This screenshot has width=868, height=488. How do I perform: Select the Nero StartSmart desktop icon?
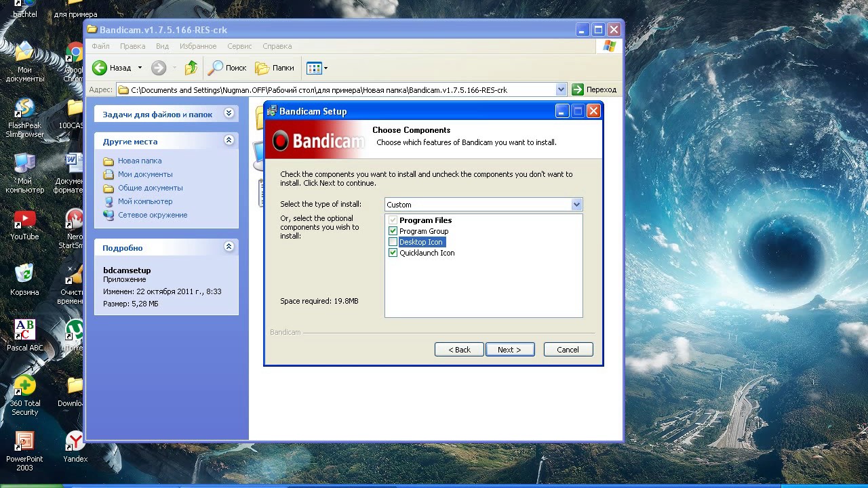pyautogui.click(x=72, y=230)
